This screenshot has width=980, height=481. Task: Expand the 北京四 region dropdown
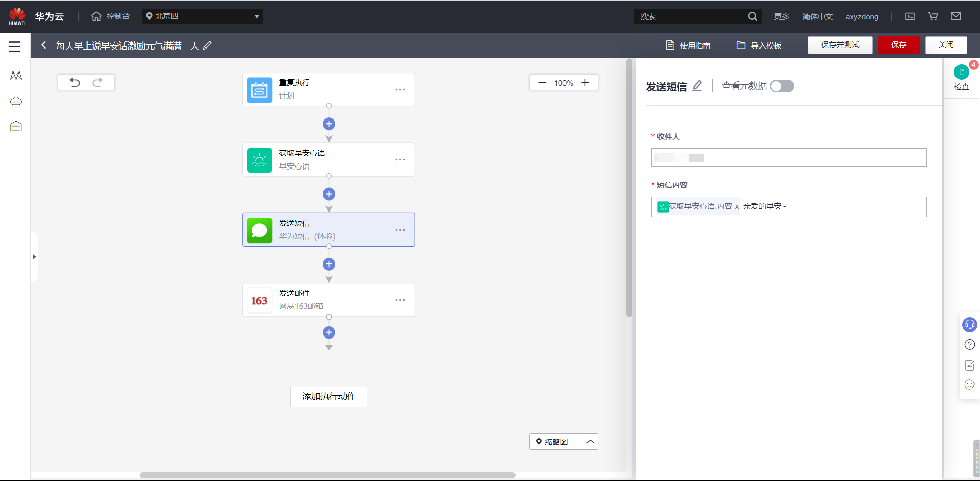pos(203,16)
